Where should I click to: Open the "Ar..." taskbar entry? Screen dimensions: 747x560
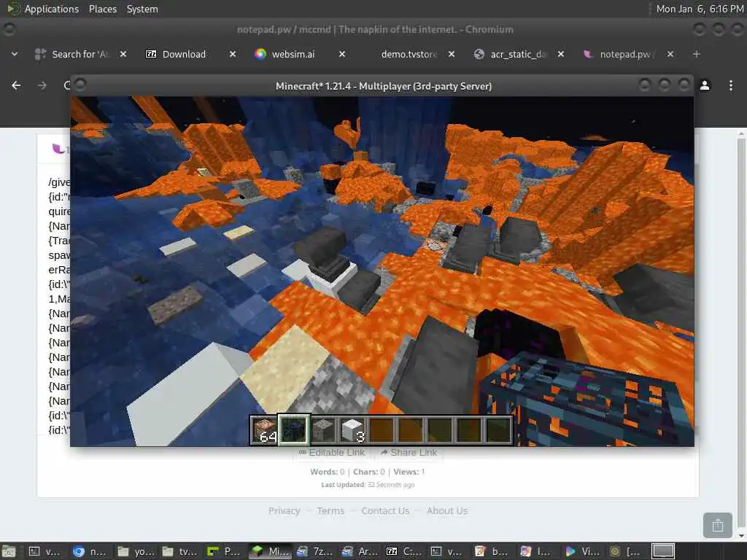click(x=358, y=551)
